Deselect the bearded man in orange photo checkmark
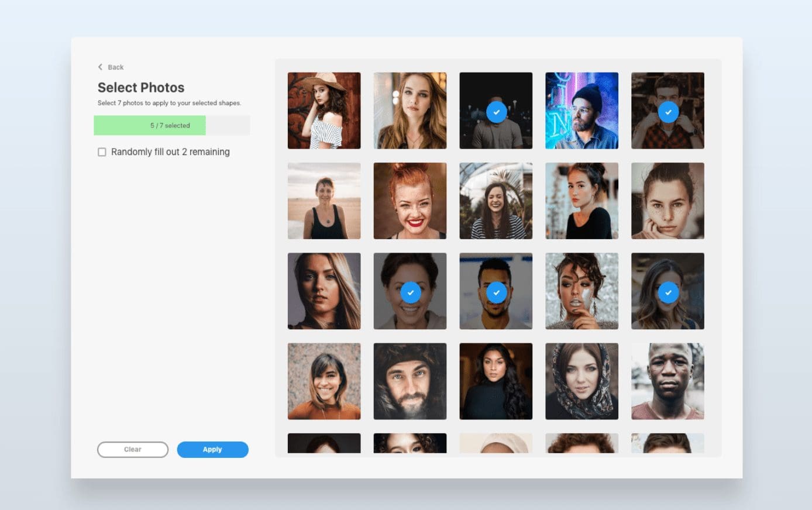The width and height of the screenshot is (812, 510). coord(496,292)
